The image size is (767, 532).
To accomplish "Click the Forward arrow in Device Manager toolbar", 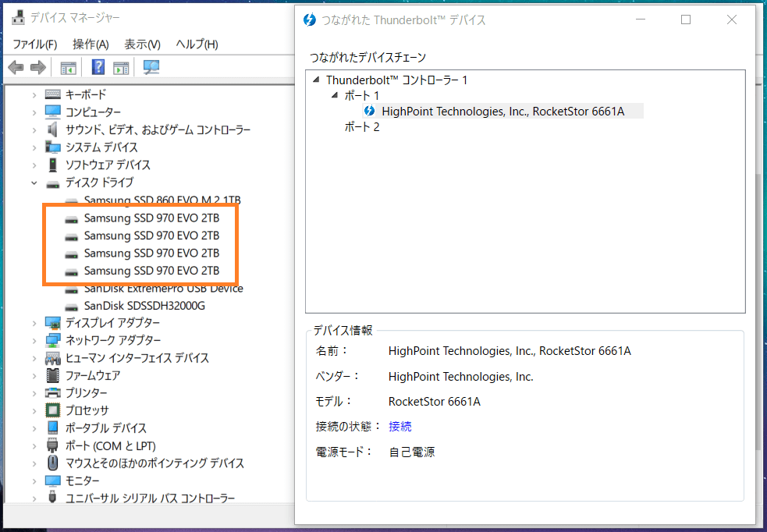I will click(x=38, y=67).
